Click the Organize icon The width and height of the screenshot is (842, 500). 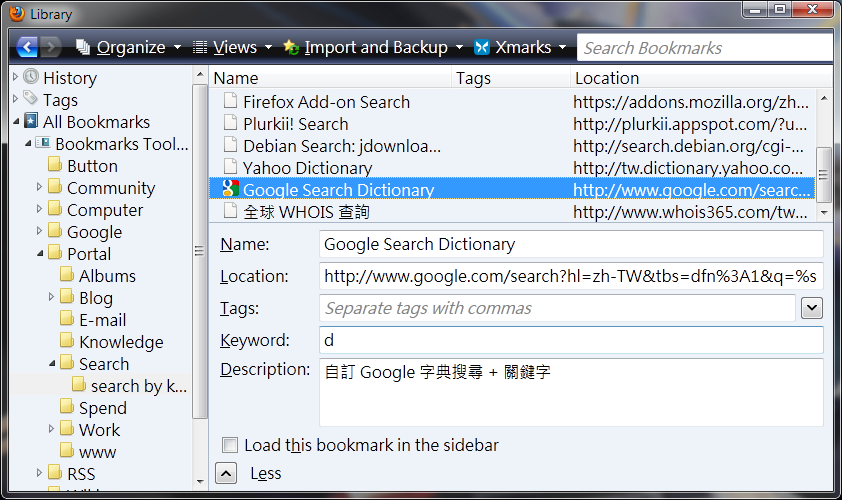83,47
